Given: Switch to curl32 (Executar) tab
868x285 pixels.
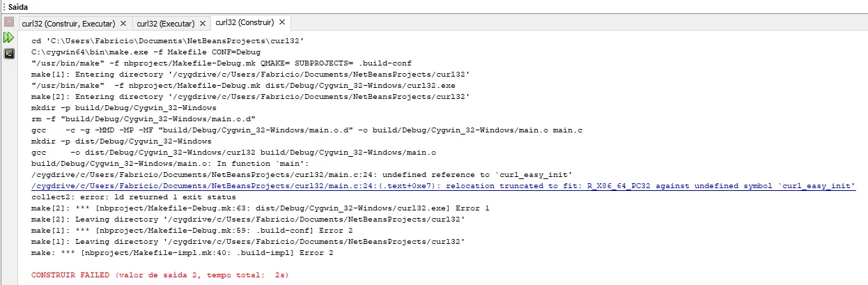Looking at the screenshot, I should pos(165,23).
